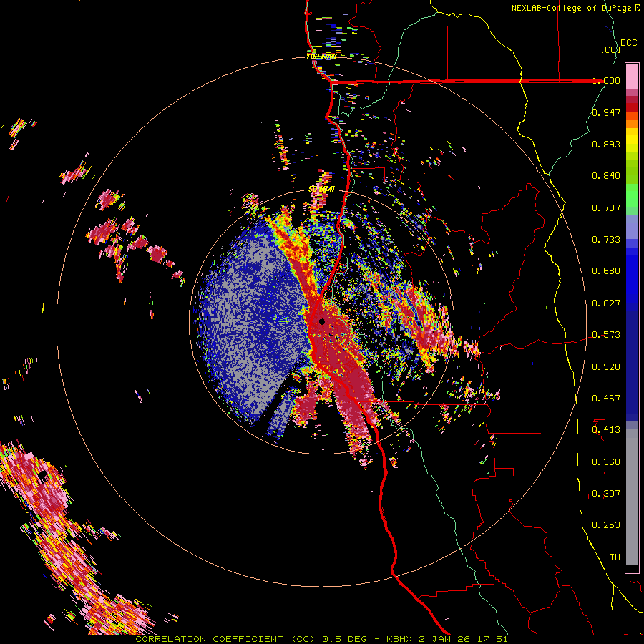Click the NEXLAB-College of DuPage label

tap(572, 8)
